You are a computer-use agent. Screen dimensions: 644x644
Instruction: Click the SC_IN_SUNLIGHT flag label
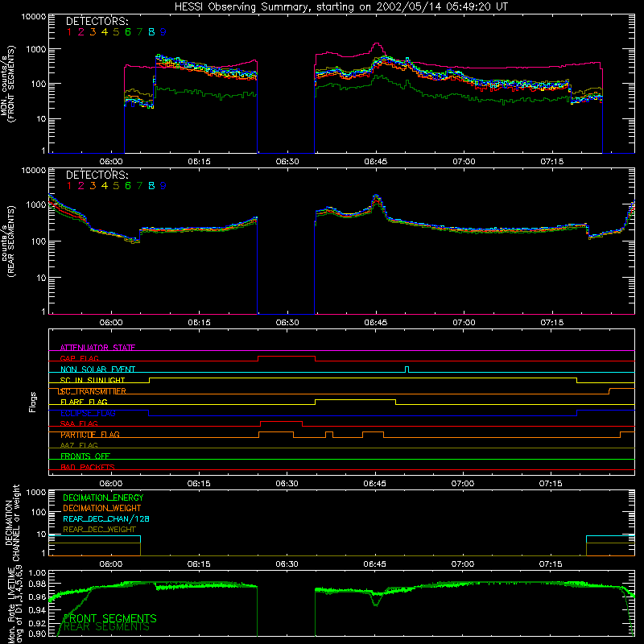[93, 380]
